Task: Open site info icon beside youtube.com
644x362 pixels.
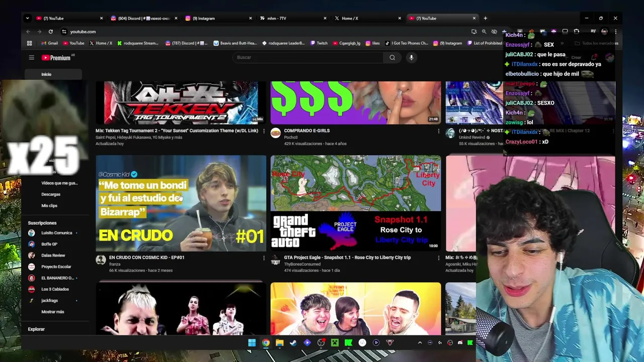Action: tap(64, 32)
